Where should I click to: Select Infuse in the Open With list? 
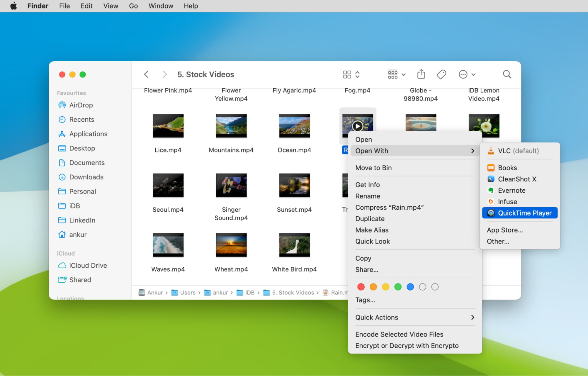(x=507, y=202)
